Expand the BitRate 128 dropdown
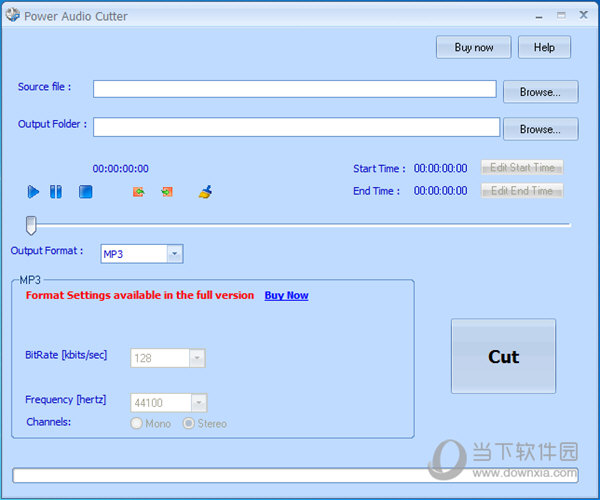 197,358
